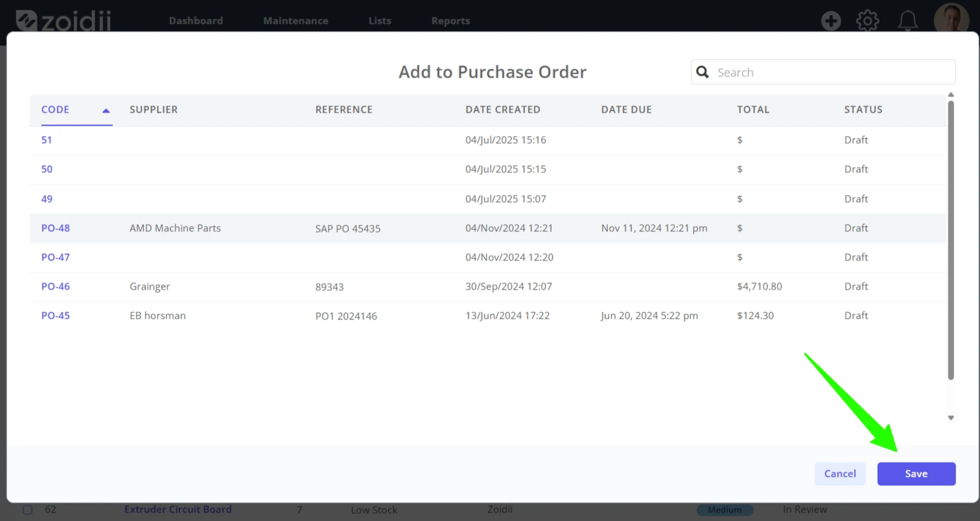Open Extruder Circuit Board link in background list
The image size is (980, 521).
coord(178,509)
